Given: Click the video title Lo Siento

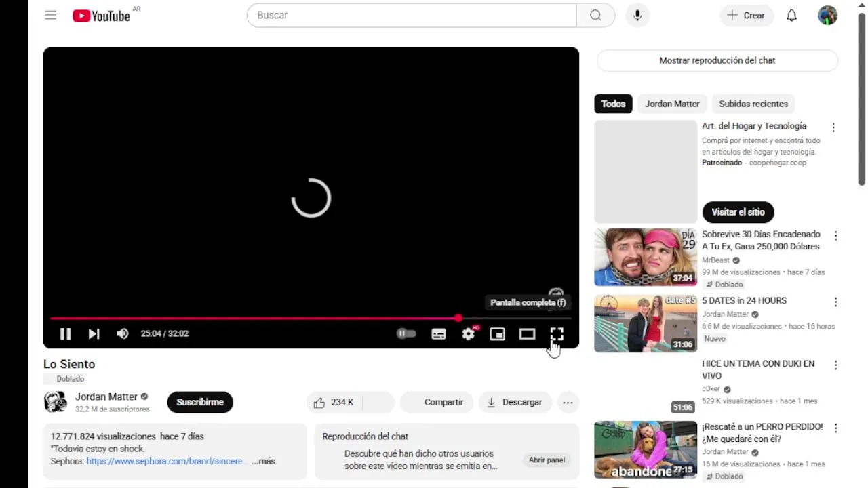Looking at the screenshot, I should (x=69, y=364).
